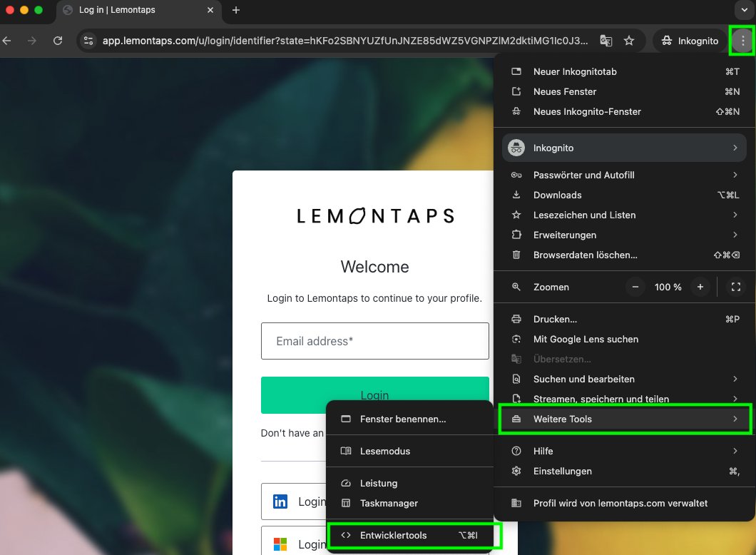Open tab search dropdown arrow
Viewport: 756px width, 555px height.
point(744,10)
